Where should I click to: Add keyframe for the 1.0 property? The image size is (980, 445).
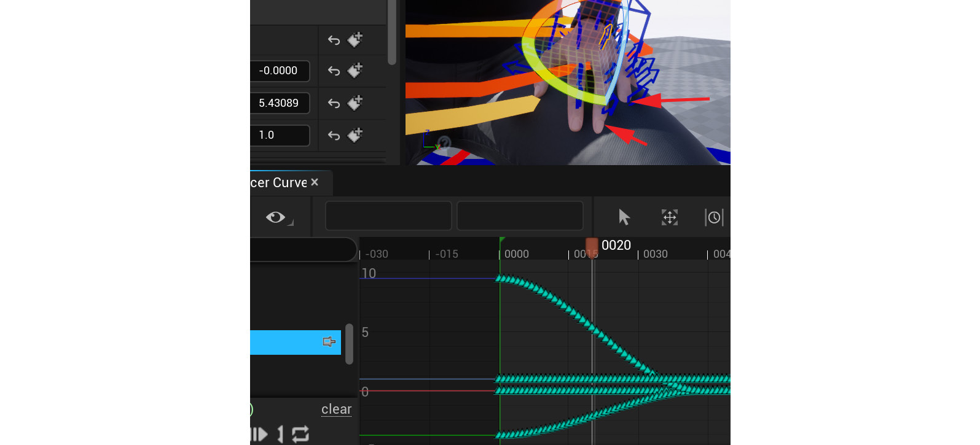pos(355,135)
